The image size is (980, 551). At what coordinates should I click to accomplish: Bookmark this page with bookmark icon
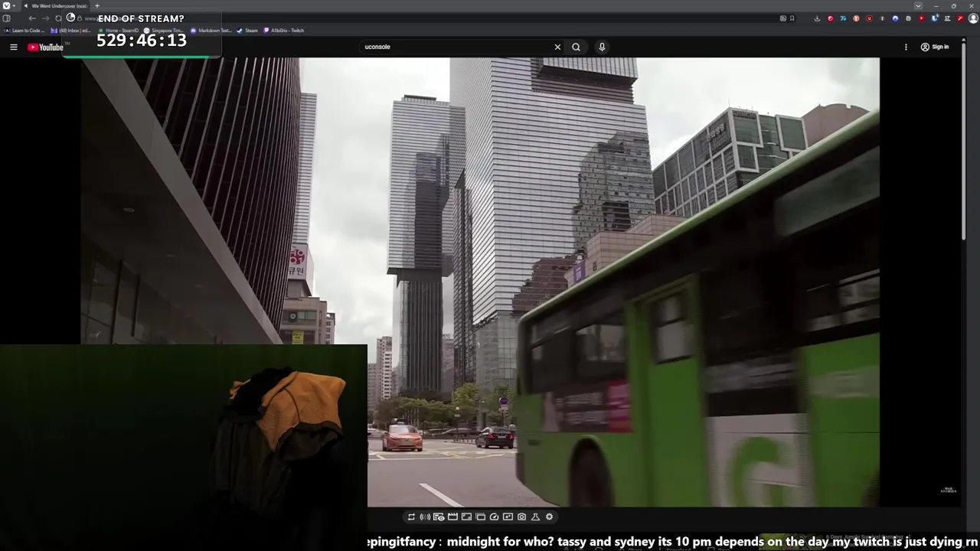click(792, 18)
